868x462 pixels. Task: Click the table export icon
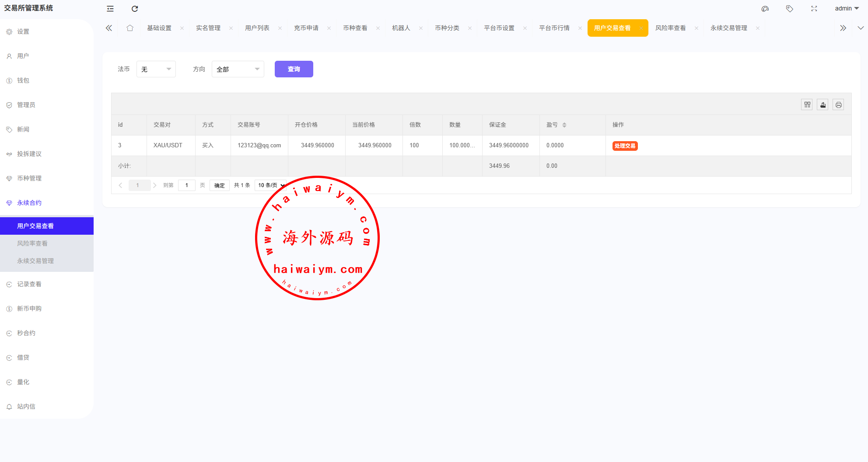click(822, 105)
